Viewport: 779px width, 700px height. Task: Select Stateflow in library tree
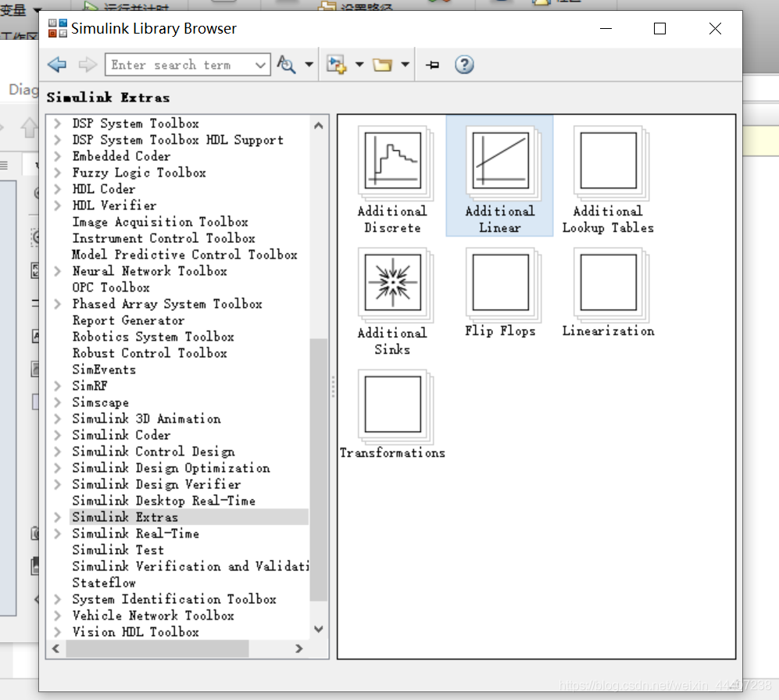pyautogui.click(x=104, y=582)
